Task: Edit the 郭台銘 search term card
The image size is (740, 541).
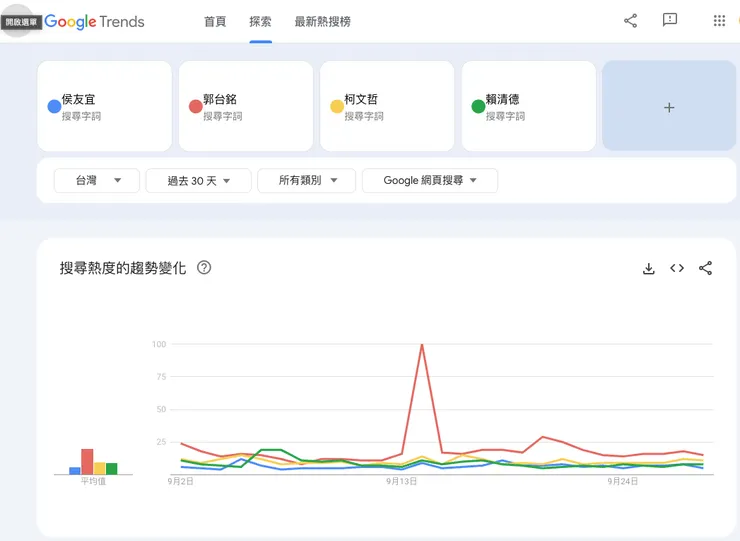Action: [x=246, y=106]
